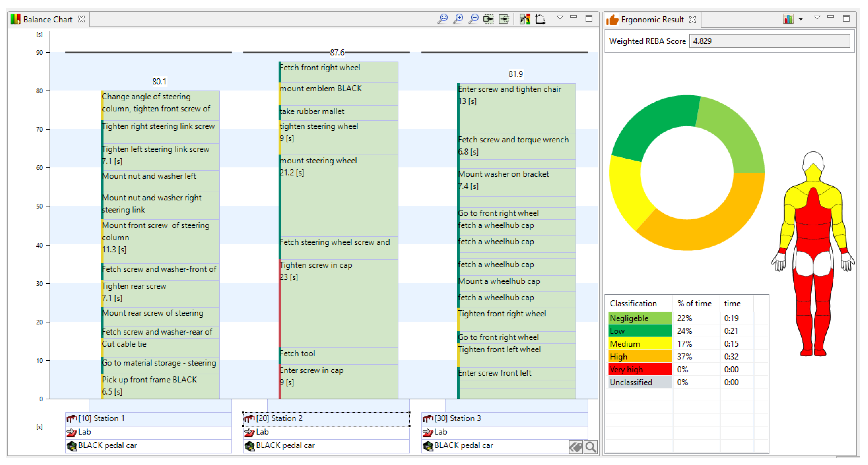Close the Ergonomic Result tab
The height and width of the screenshot is (465, 868).
coord(692,19)
